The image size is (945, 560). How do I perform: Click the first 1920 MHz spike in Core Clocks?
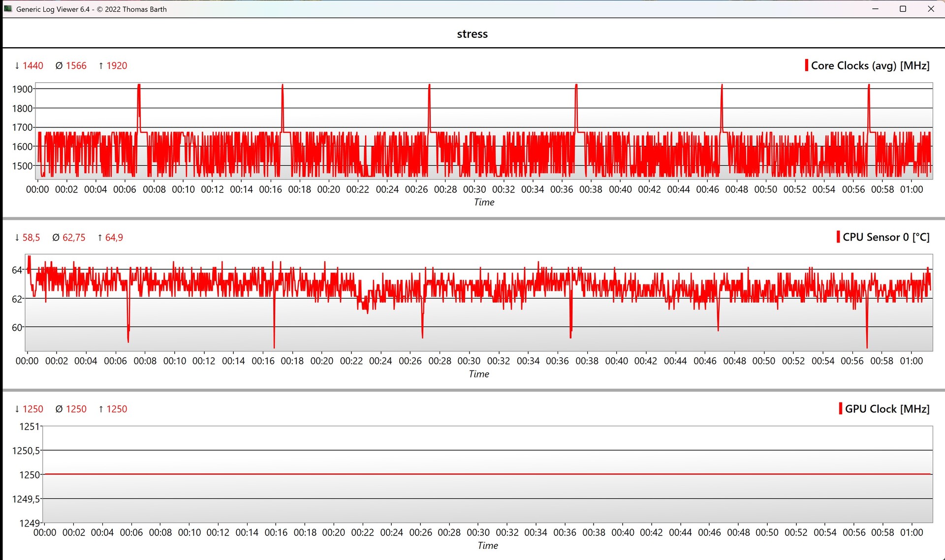[x=139, y=87]
